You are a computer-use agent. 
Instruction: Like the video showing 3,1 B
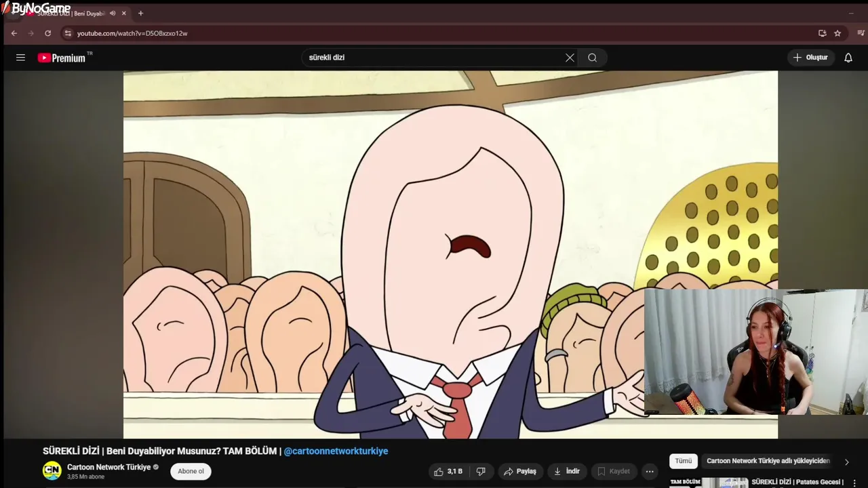(448, 472)
